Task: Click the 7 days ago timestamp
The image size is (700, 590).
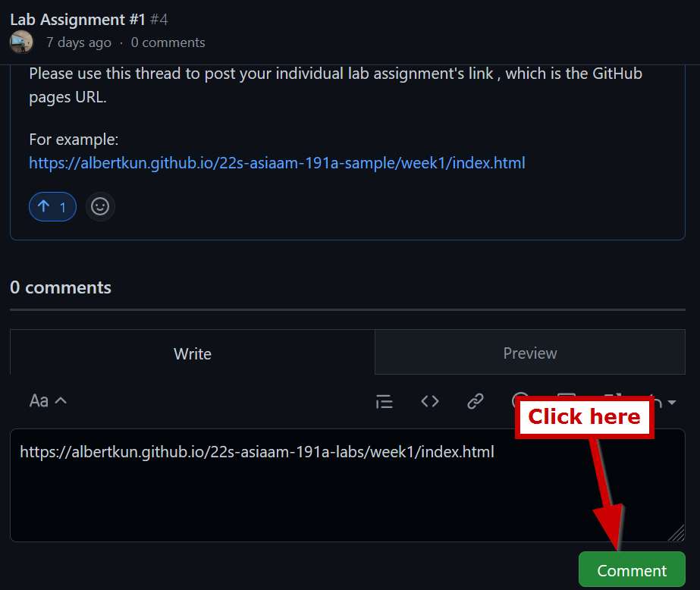Action: tap(78, 42)
